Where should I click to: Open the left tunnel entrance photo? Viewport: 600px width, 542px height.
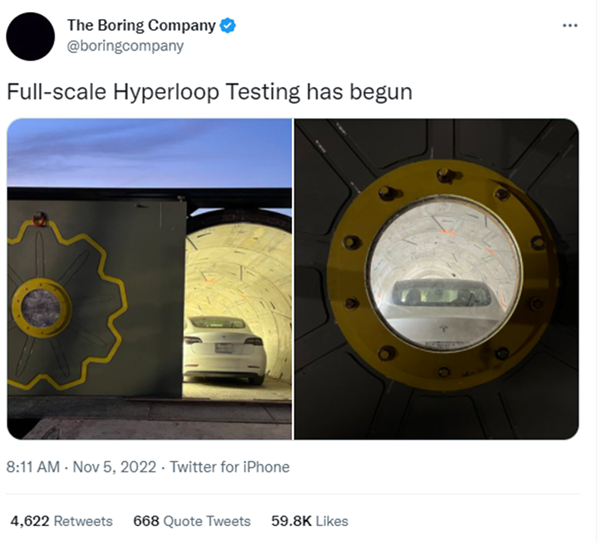point(149,279)
